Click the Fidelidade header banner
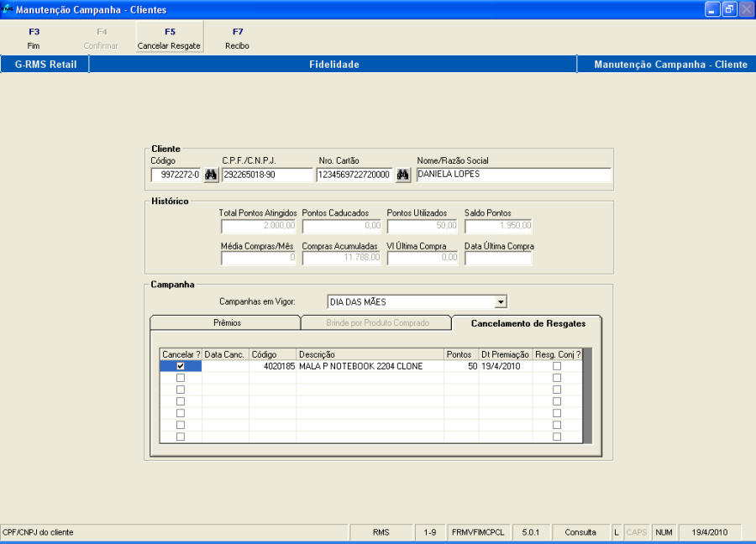756x544 pixels. [x=333, y=64]
